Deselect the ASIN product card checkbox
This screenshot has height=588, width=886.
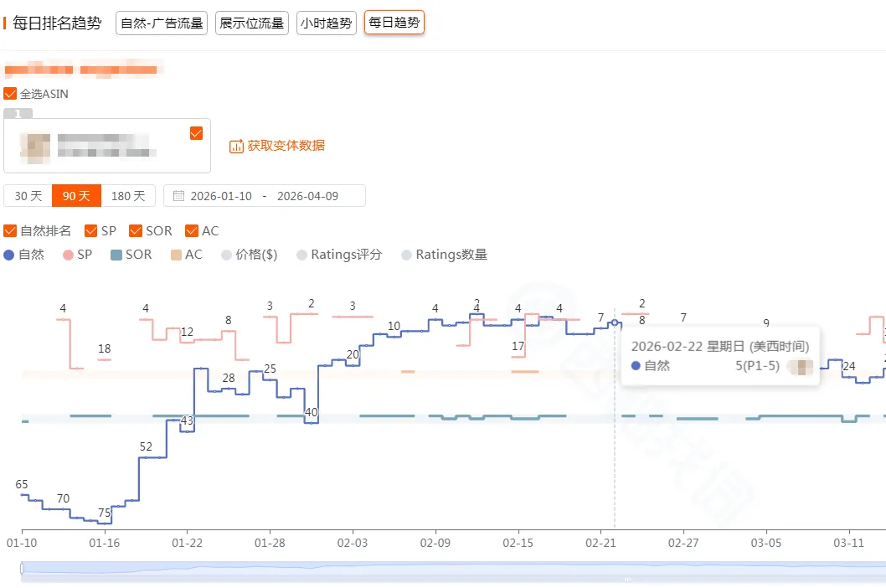[x=197, y=132]
